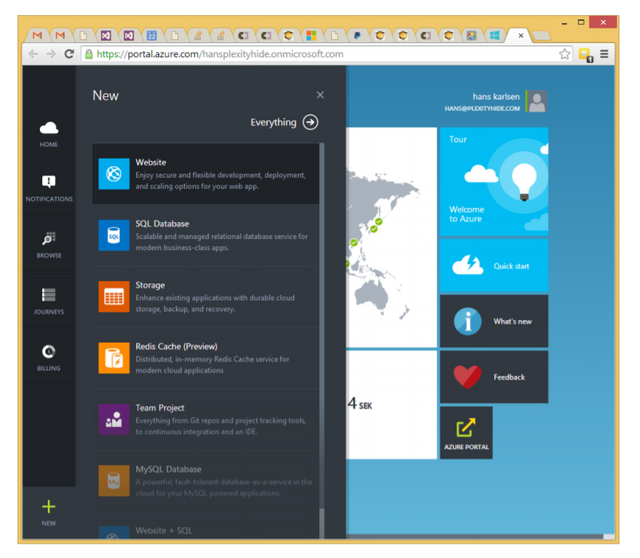Switch to the Windows logo tab
Viewport: 640px width, 558px height.
[x=494, y=36]
